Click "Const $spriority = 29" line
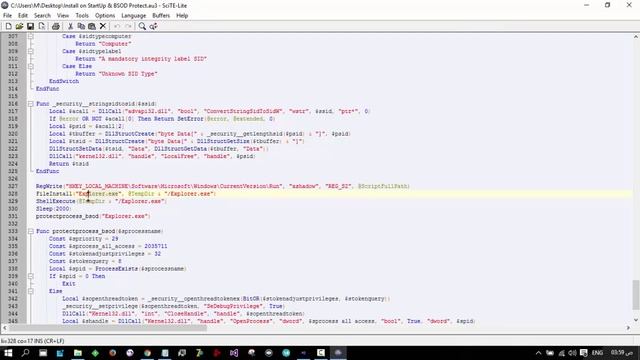The image size is (640, 360). click(83, 239)
